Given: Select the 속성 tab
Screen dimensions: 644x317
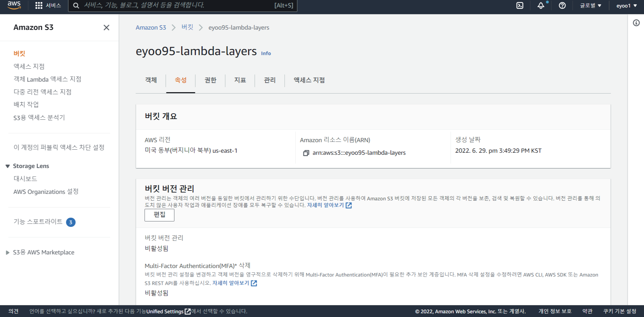Looking at the screenshot, I should (181, 80).
